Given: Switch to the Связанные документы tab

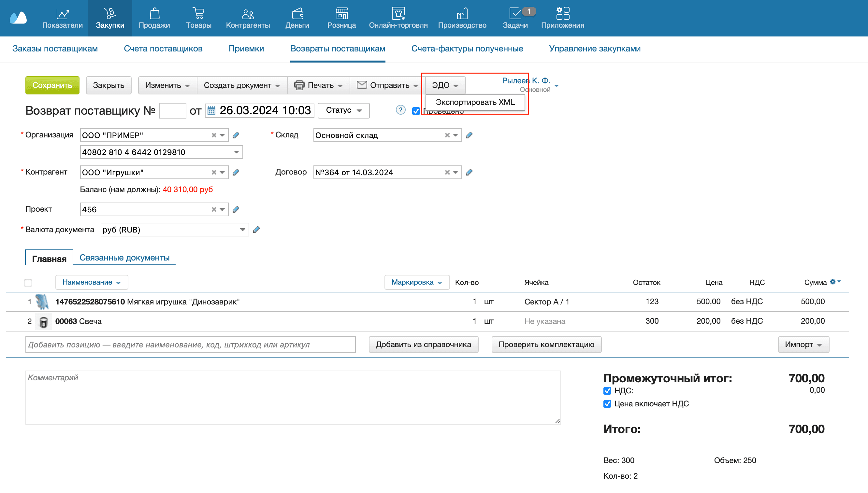Looking at the screenshot, I should 124,258.
